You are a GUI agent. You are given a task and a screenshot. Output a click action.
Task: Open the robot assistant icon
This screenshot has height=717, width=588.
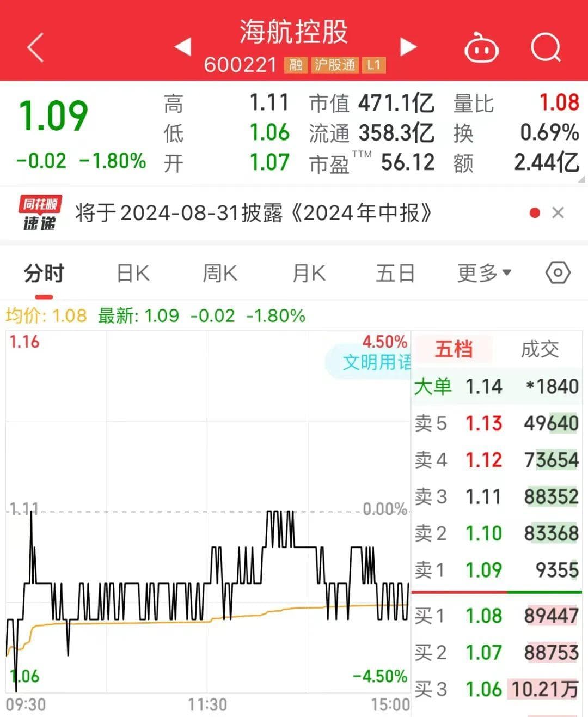(481, 48)
